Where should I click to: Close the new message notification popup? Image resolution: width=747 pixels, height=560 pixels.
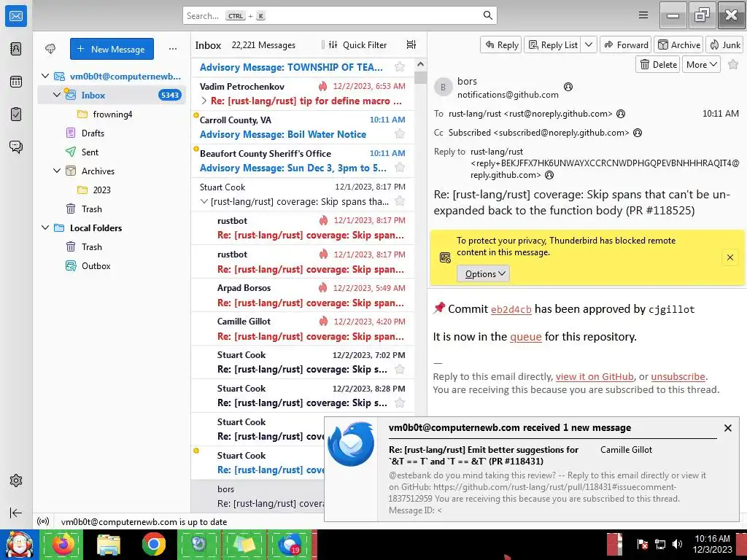click(727, 428)
